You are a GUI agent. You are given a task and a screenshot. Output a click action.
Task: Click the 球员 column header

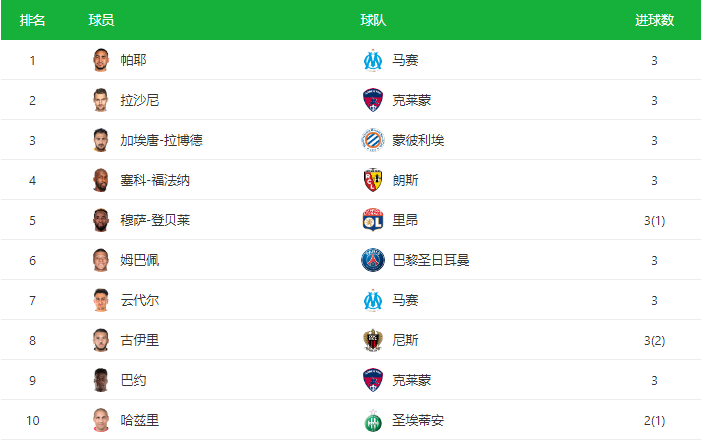pyautogui.click(x=101, y=20)
